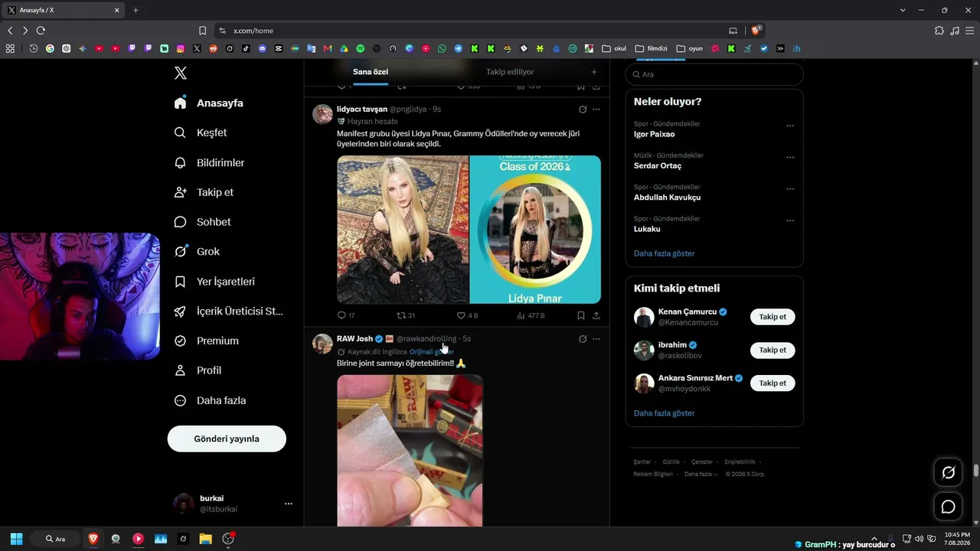Show more under Kimi takip etmeli
Image resolution: width=980 pixels, height=551 pixels.
click(665, 413)
